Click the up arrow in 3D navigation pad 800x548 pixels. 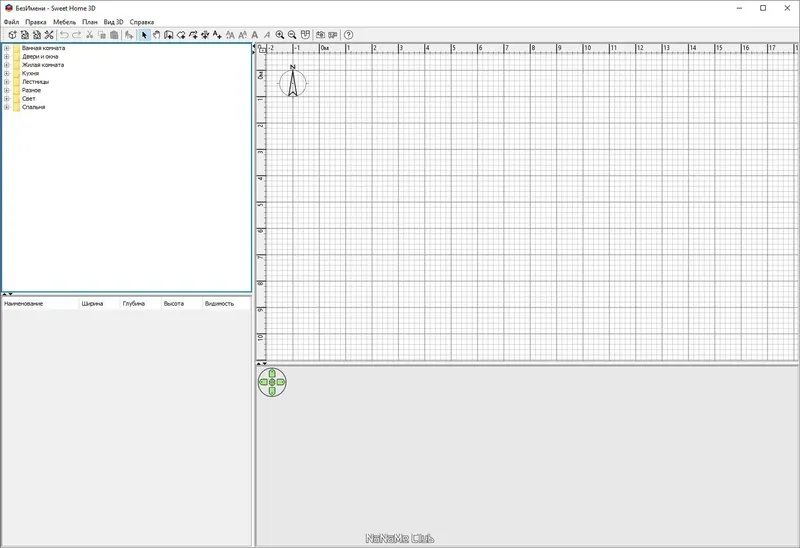point(272,373)
